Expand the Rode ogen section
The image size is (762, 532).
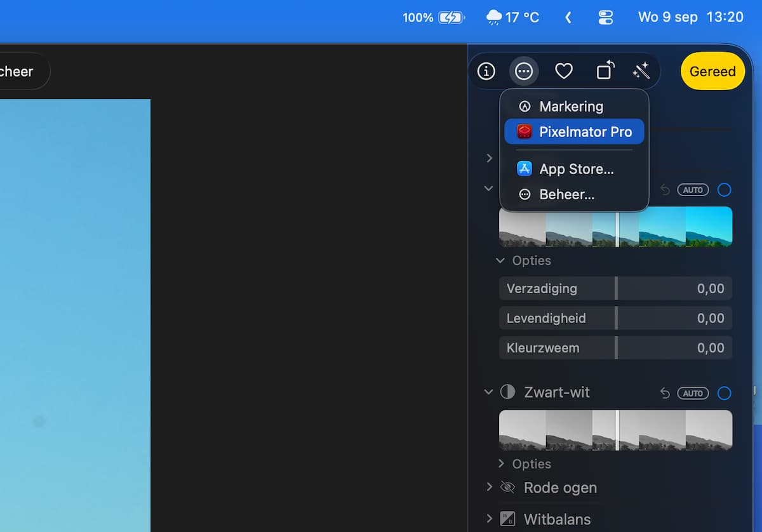point(489,487)
